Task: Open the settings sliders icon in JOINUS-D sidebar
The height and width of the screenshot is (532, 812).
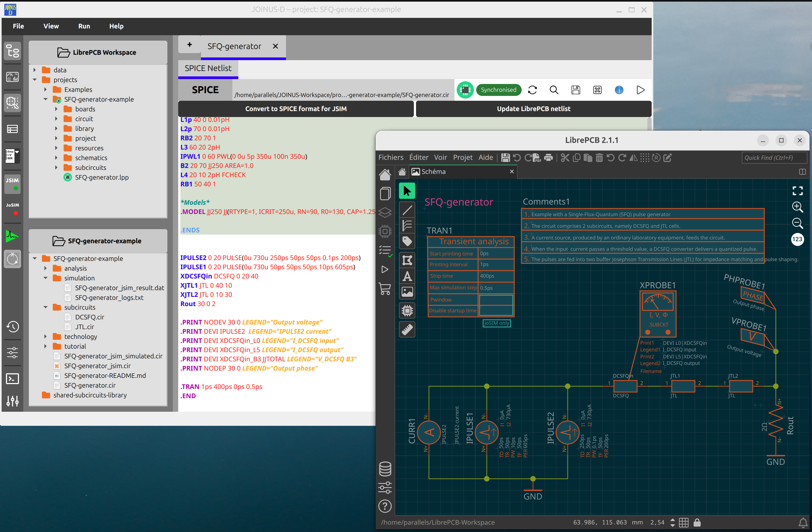Action: [x=13, y=352]
